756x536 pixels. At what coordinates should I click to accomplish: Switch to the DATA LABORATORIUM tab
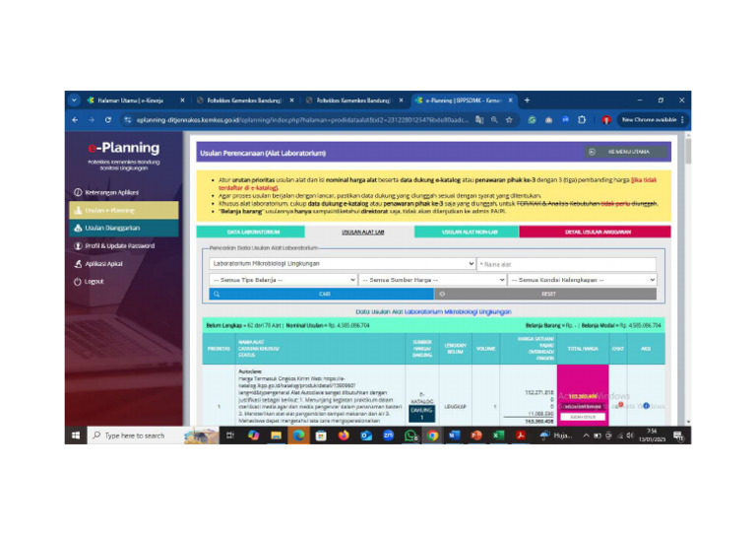250,233
